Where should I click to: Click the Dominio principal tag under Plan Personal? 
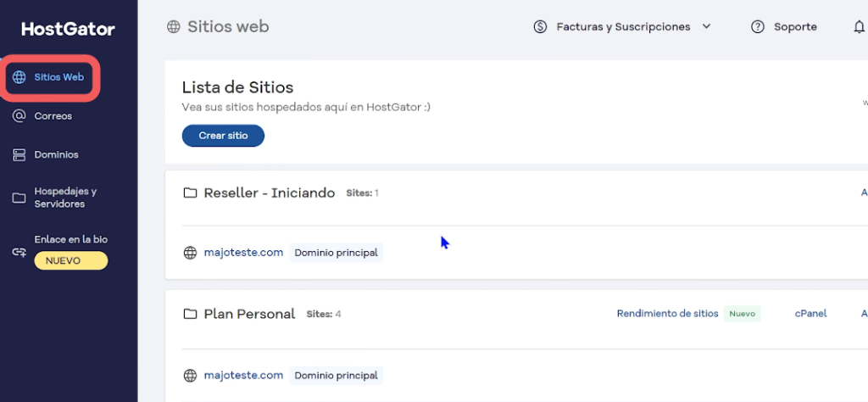[x=336, y=376]
